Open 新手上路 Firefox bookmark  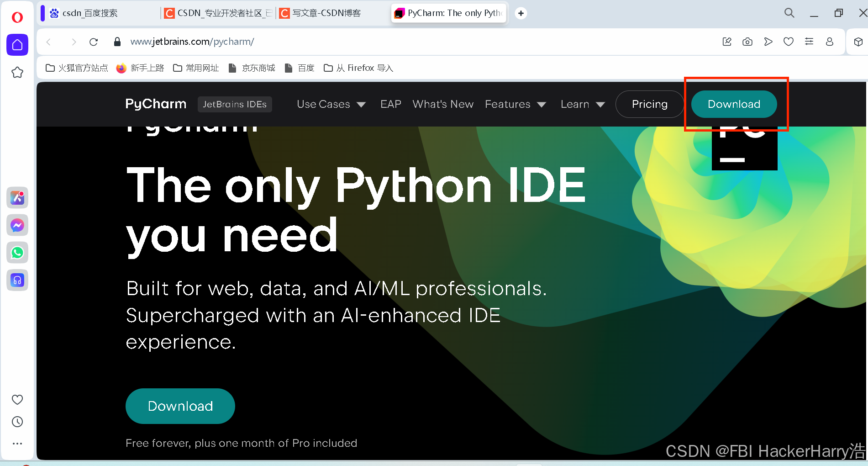point(140,68)
